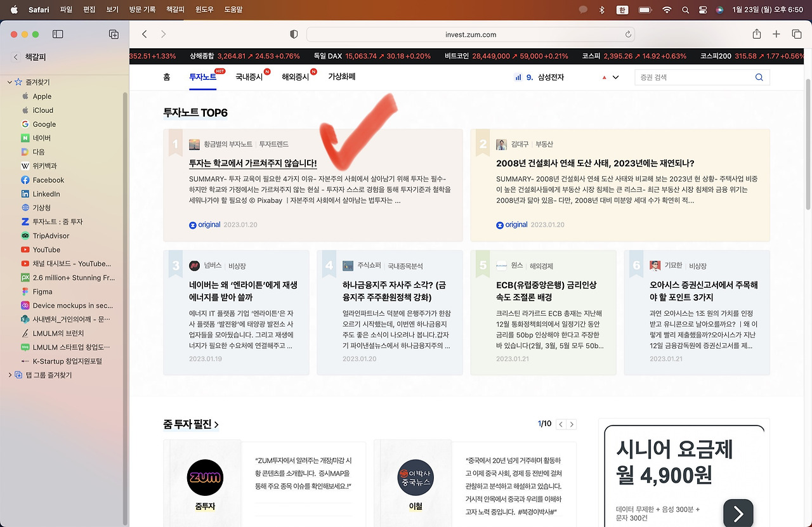This screenshot has width=812, height=527.
Task: Select the 국내증시 tab
Action: [x=249, y=77]
